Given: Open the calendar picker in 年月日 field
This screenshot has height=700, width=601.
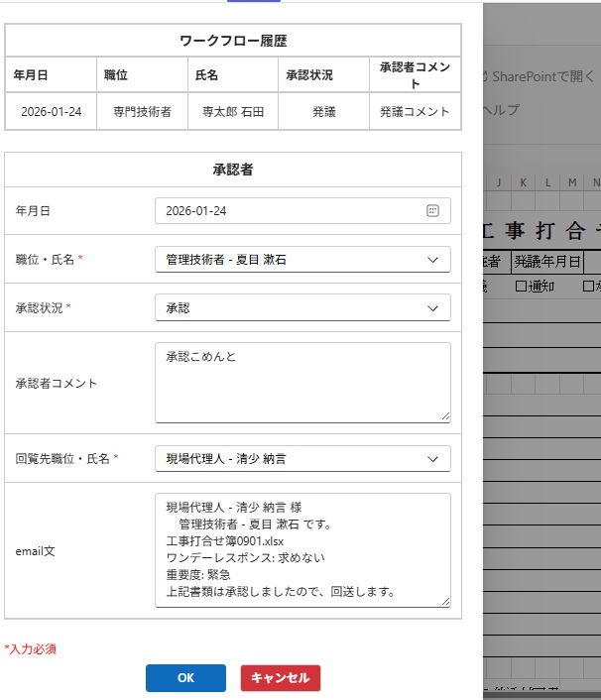Looking at the screenshot, I should pyautogui.click(x=432, y=211).
